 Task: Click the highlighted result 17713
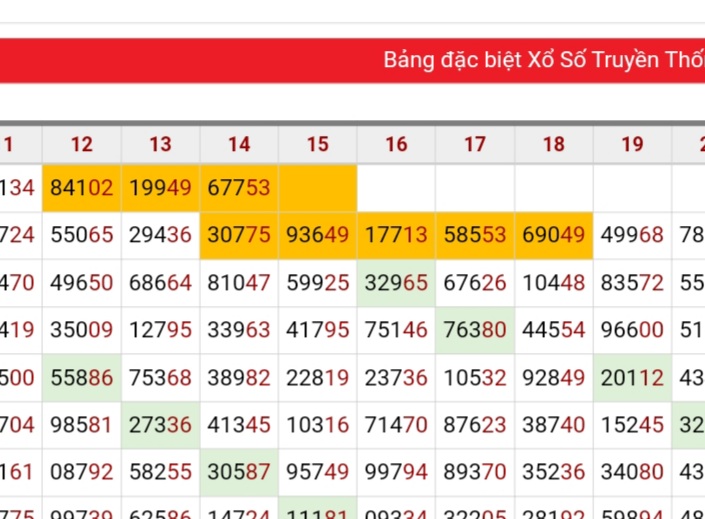click(396, 235)
